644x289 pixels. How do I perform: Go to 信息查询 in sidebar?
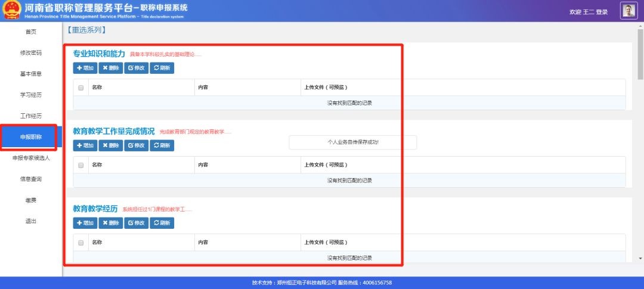click(31, 179)
